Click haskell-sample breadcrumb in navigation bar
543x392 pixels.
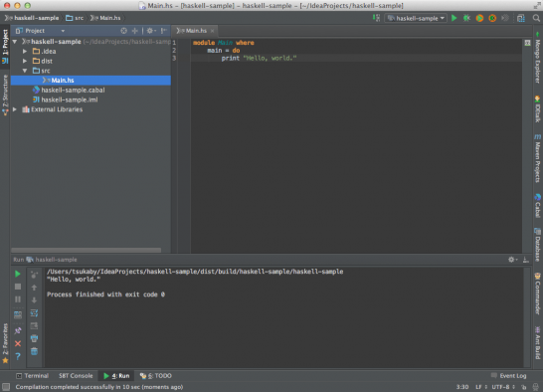pos(32,18)
